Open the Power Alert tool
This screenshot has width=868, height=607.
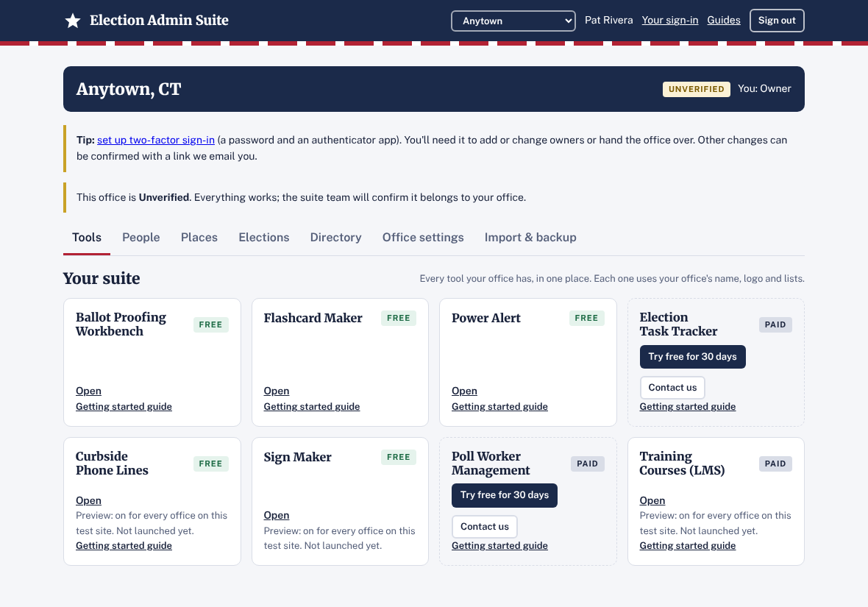point(464,391)
